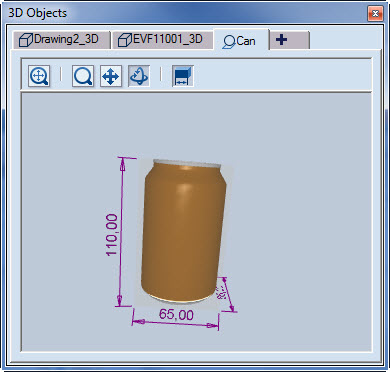390x372 pixels.
Task: Select the magnifier Zoom tool
Action: click(x=83, y=76)
